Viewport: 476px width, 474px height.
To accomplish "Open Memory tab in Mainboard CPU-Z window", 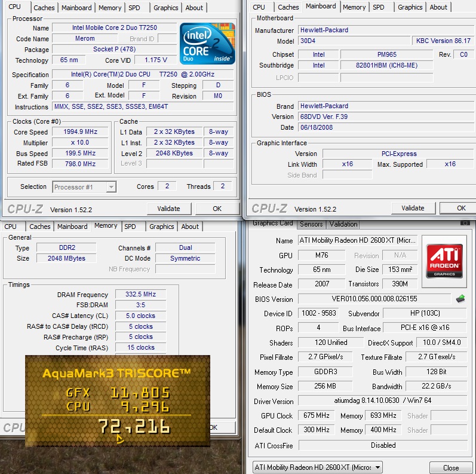I will 354,7.
